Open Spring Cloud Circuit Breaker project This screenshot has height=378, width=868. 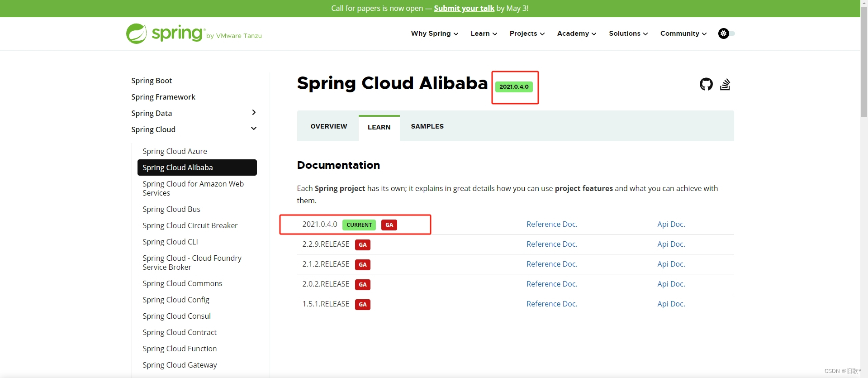pos(190,225)
